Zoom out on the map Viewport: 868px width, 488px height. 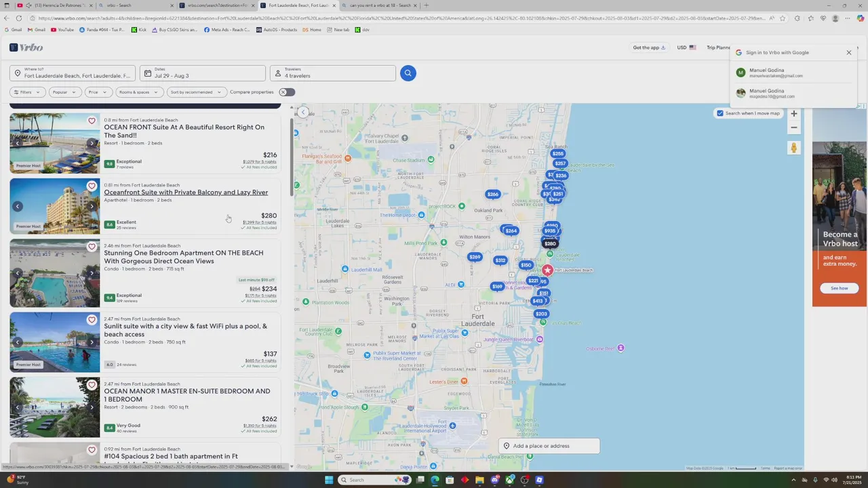(794, 127)
